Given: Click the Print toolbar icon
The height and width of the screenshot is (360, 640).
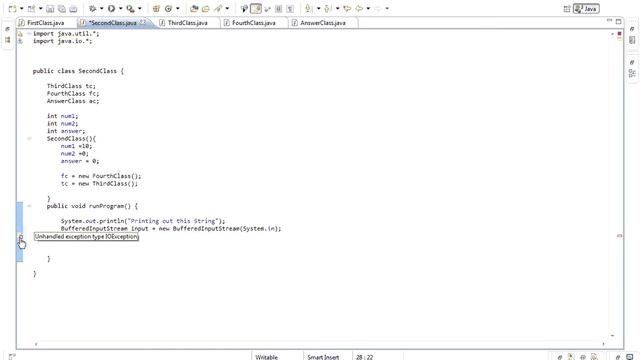Looking at the screenshot, I should [x=73, y=9].
